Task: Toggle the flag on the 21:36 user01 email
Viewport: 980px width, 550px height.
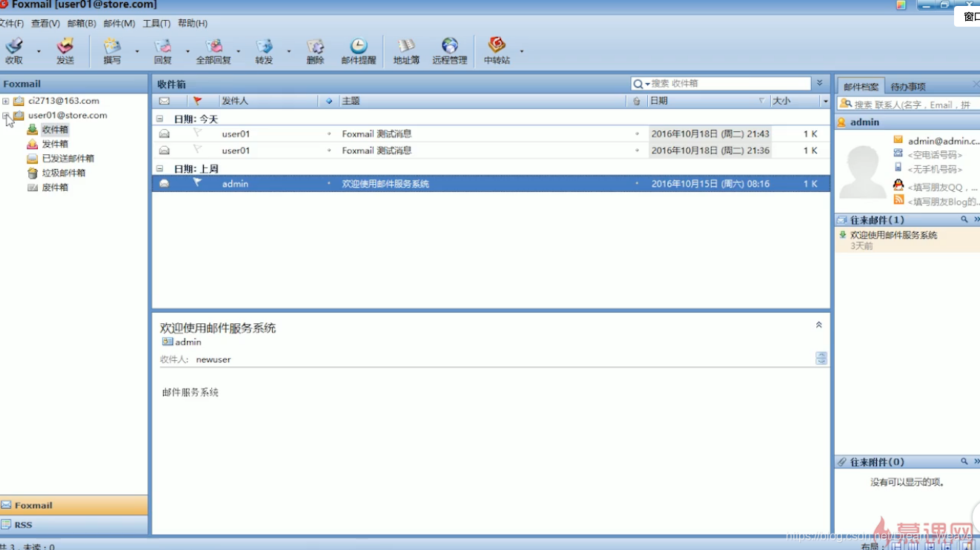Action: coord(197,149)
